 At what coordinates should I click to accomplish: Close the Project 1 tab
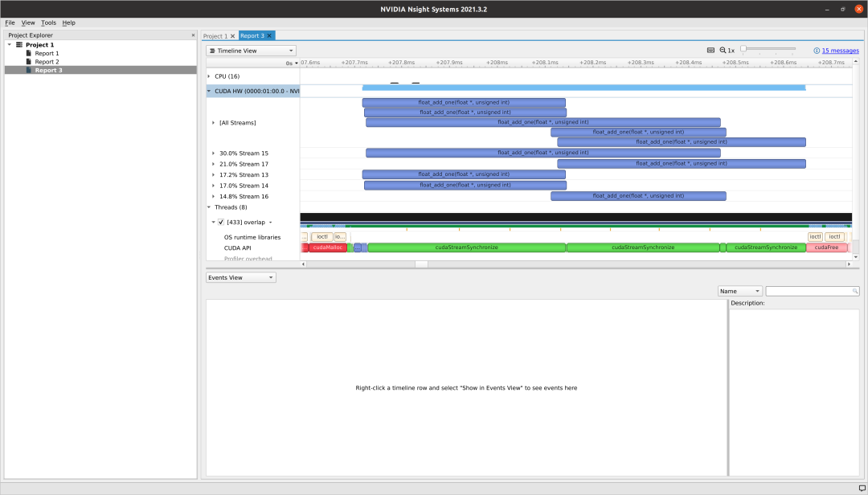coord(232,36)
